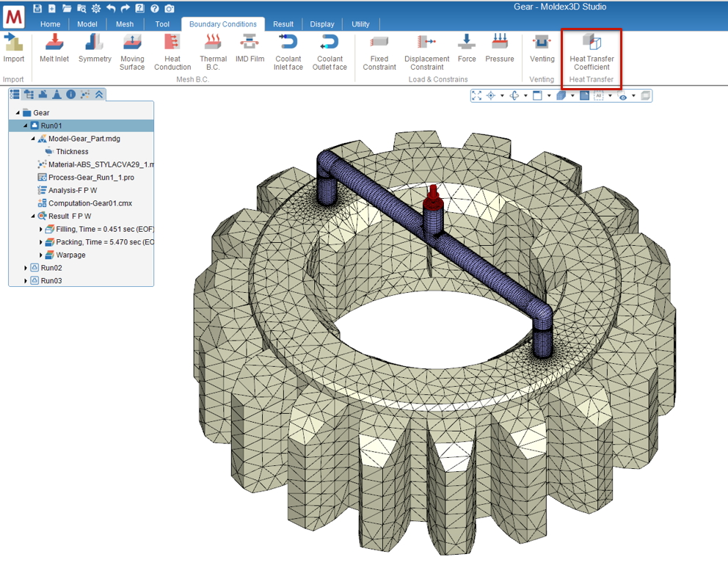The image size is (728, 568).
Task: Toggle the blue sheet icon in the view toolbar
Action: tap(585, 95)
